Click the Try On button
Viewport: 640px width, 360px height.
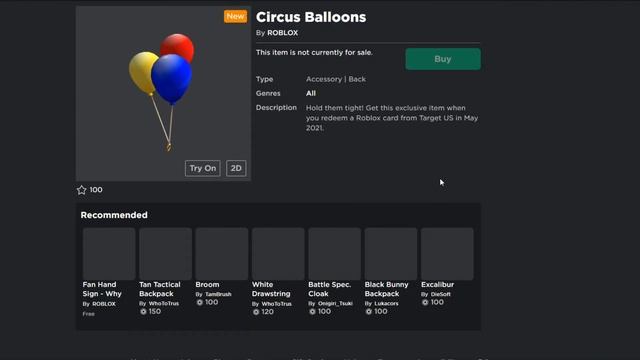pyautogui.click(x=202, y=168)
